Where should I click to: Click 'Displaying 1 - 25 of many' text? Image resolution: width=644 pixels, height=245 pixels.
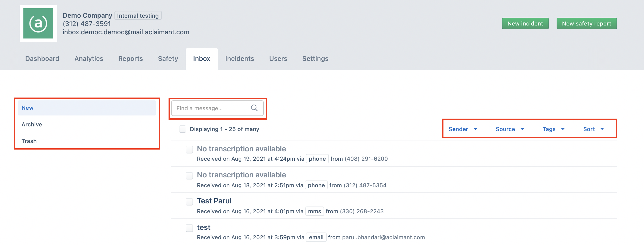224,129
